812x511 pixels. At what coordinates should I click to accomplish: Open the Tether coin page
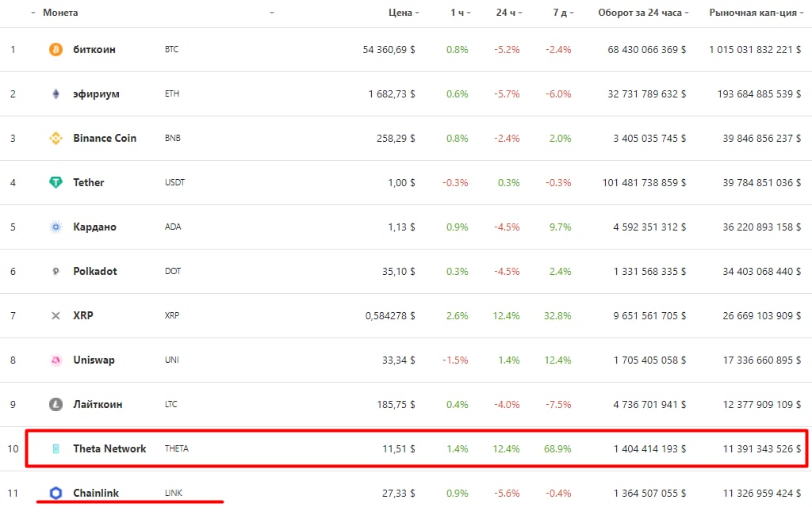pos(89,182)
